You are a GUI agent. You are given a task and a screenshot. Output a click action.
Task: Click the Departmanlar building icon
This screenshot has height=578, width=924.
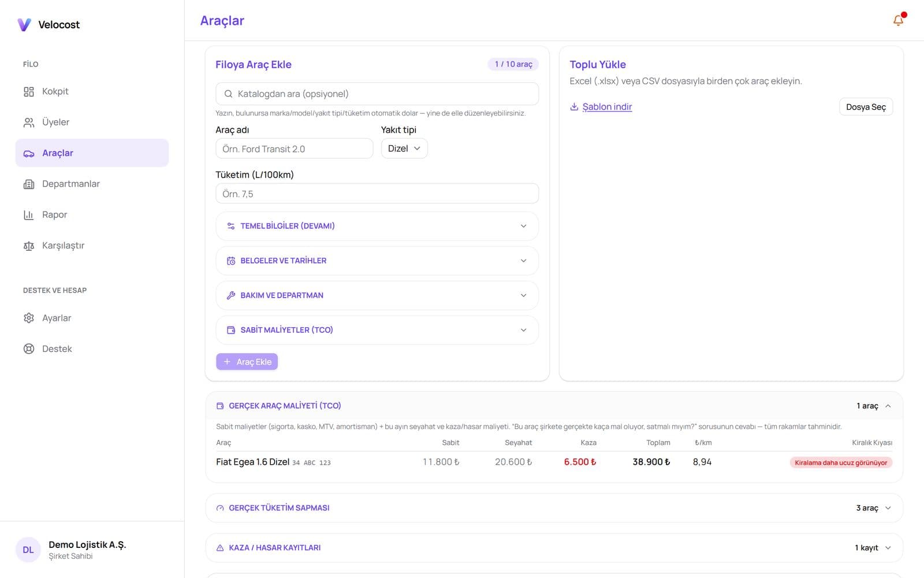point(29,184)
